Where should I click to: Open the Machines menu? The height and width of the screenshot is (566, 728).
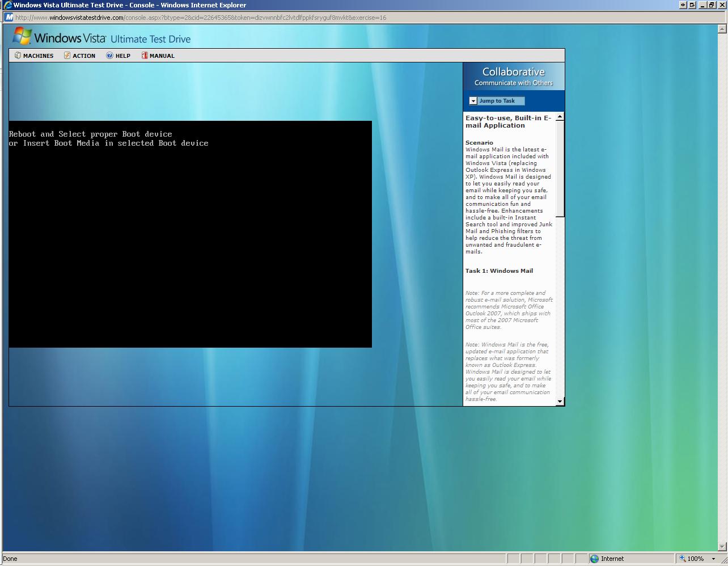pos(34,56)
